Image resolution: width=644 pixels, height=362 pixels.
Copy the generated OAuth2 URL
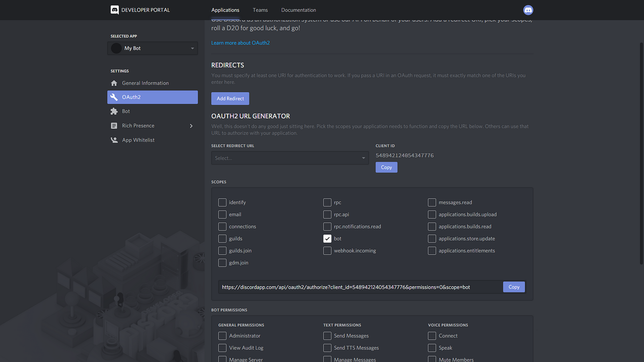[514, 287]
